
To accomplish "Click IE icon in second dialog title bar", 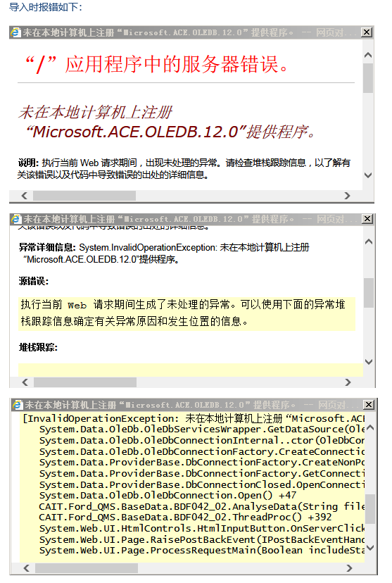I will pyautogui.click(x=16, y=219).
